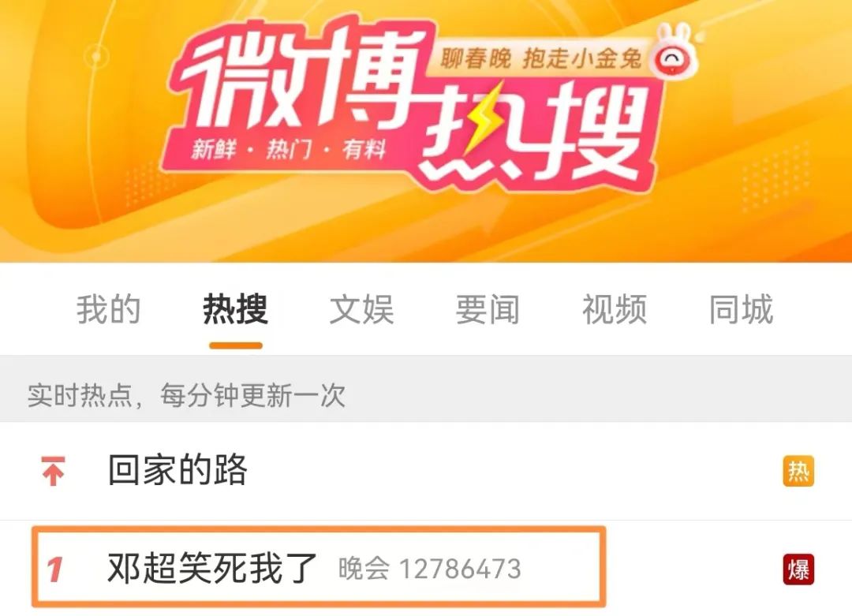
Task: Select the 热搜 tab
Action: [x=235, y=310]
